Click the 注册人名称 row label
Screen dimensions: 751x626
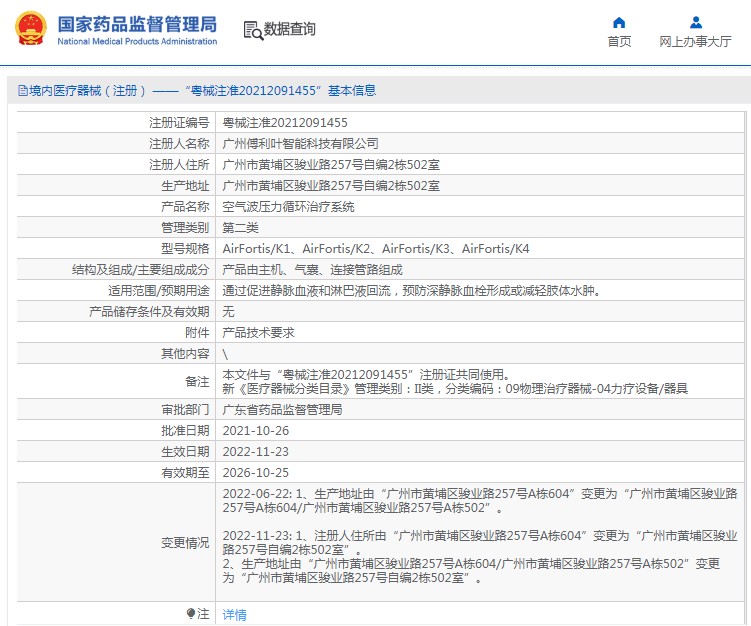click(179, 144)
